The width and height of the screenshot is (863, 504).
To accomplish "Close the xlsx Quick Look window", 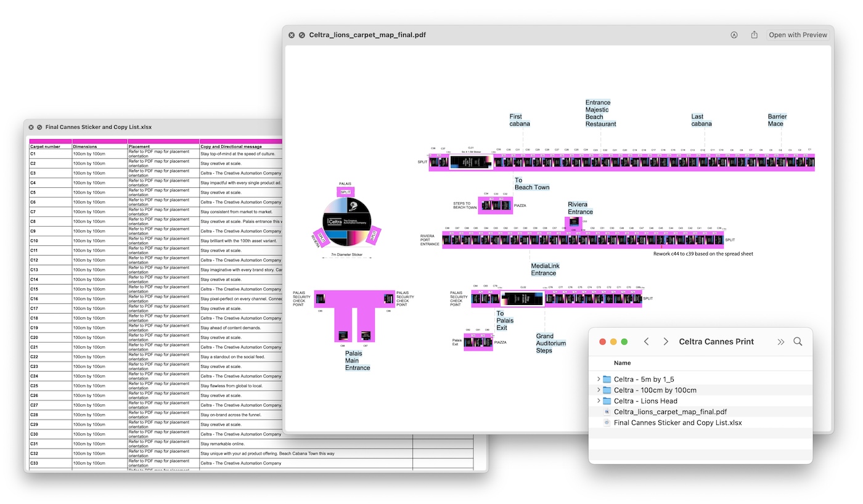I will tap(31, 128).
